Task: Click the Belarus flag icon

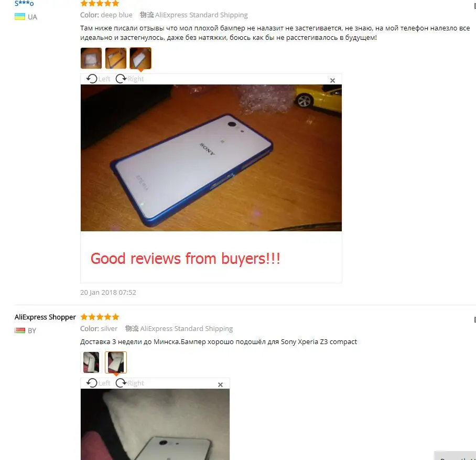Action: point(20,330)
